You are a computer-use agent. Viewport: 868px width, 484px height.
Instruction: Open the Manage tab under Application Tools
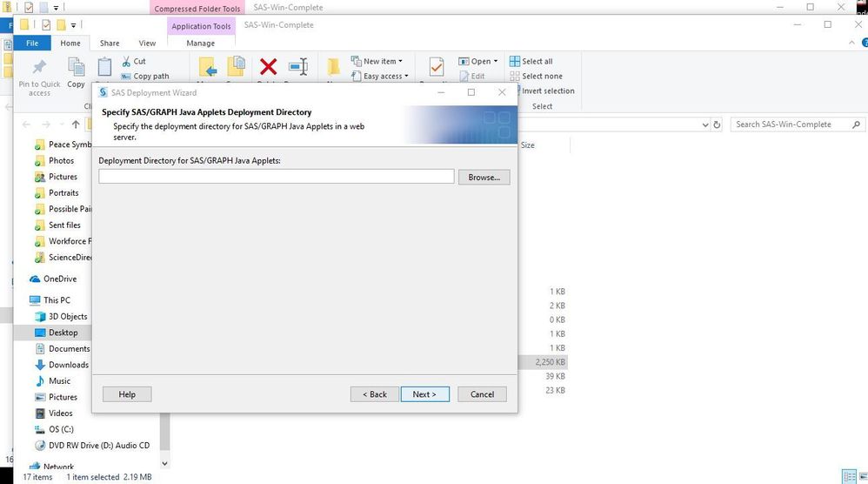coord(200,43)
